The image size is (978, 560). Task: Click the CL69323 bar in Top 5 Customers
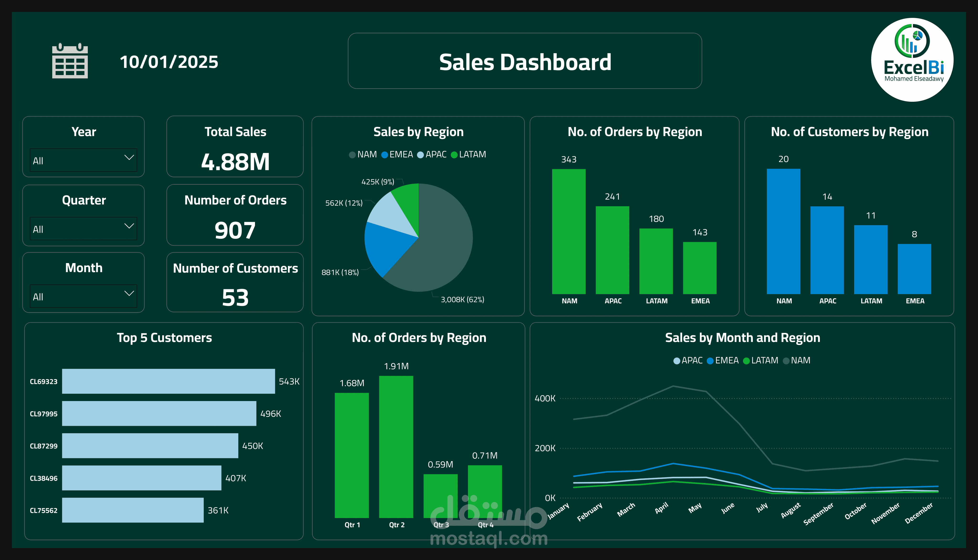[168, 381]
